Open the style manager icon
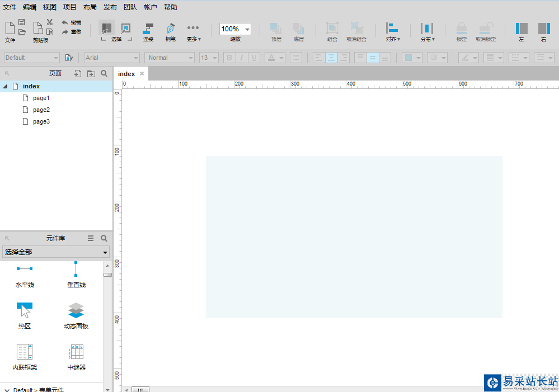The image size is (559, 392). 69,58
